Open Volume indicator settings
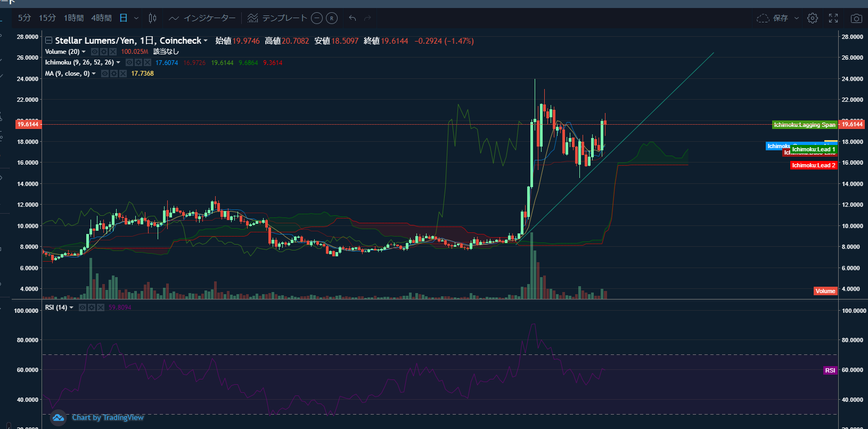This screenshot has height=429, width=868. coord(104,52)
